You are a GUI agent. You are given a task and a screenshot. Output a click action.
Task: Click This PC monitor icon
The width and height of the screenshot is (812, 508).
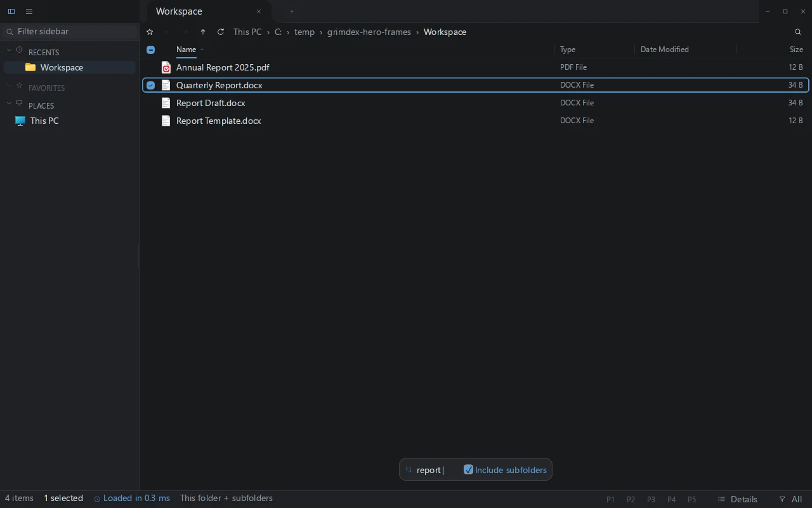coord(20,121)
